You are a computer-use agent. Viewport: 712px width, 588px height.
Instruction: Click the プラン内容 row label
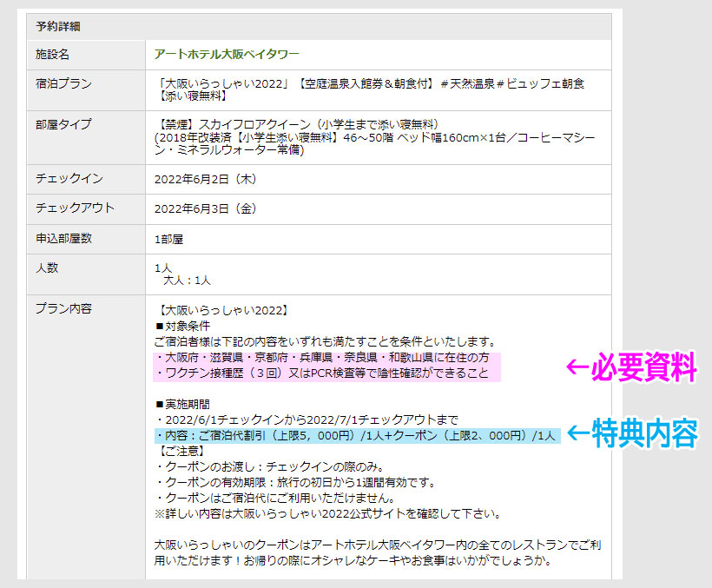[x=63, y=308]
